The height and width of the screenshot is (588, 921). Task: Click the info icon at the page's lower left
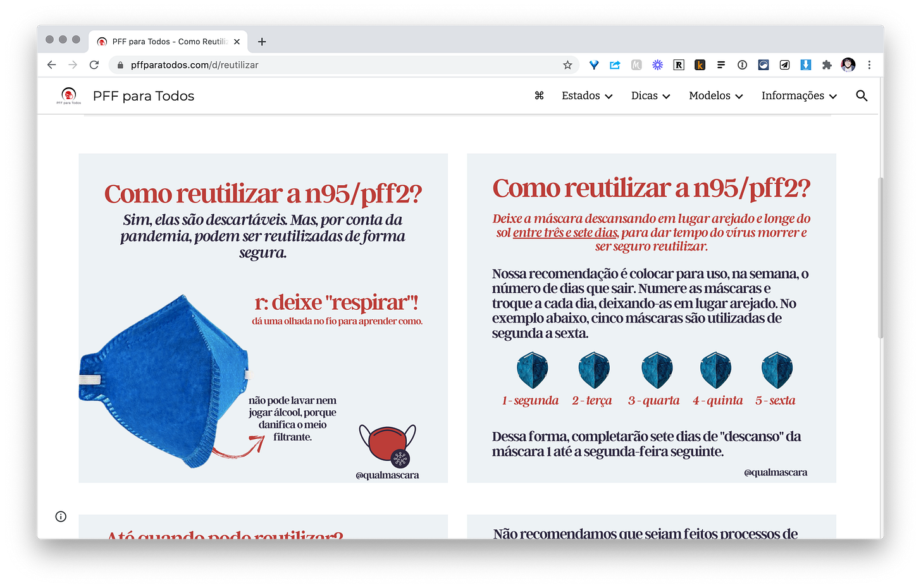[61, 517]
